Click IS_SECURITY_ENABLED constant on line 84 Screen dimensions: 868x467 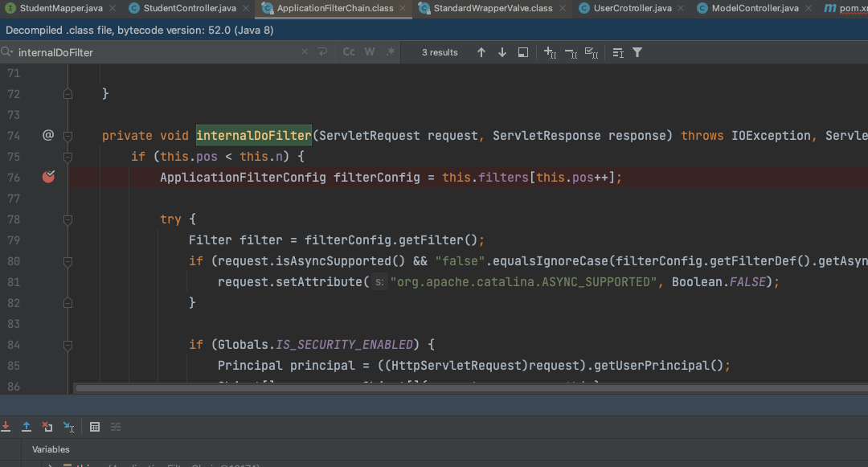344,345
